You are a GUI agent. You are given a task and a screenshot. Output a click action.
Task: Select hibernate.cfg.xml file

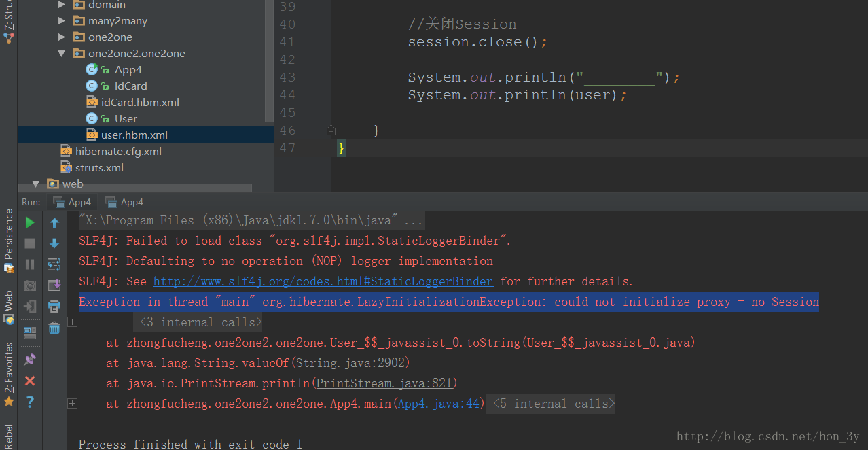click(118, 152)
